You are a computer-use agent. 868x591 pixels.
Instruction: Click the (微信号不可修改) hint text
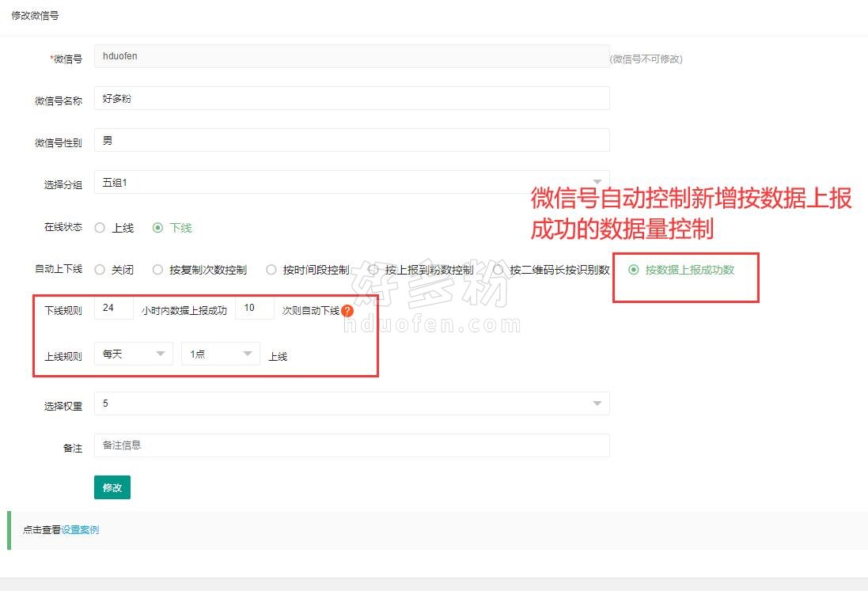click(x=646, y=59)
